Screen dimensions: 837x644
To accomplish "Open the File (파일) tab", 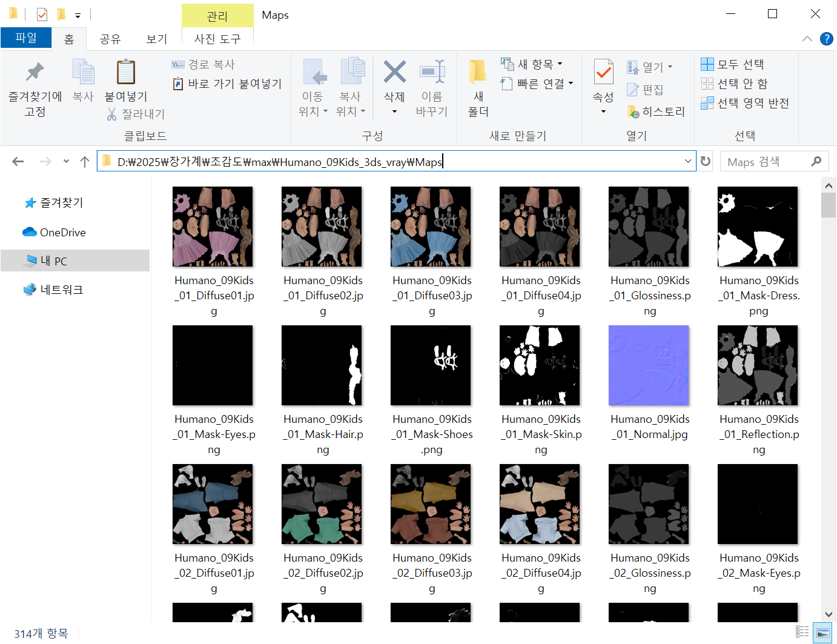I will (x=26, y=38).
